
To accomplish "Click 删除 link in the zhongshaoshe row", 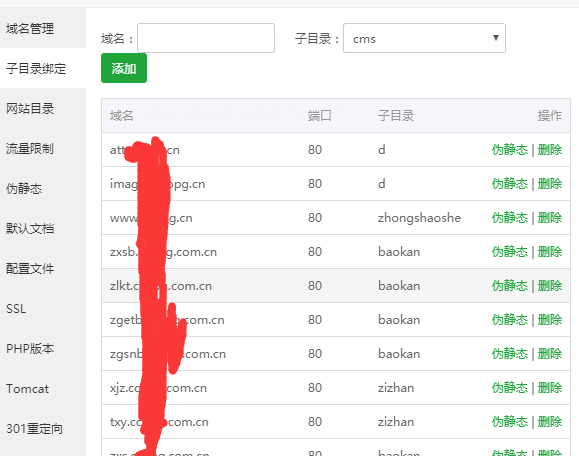I will click(x=550, y=218).
